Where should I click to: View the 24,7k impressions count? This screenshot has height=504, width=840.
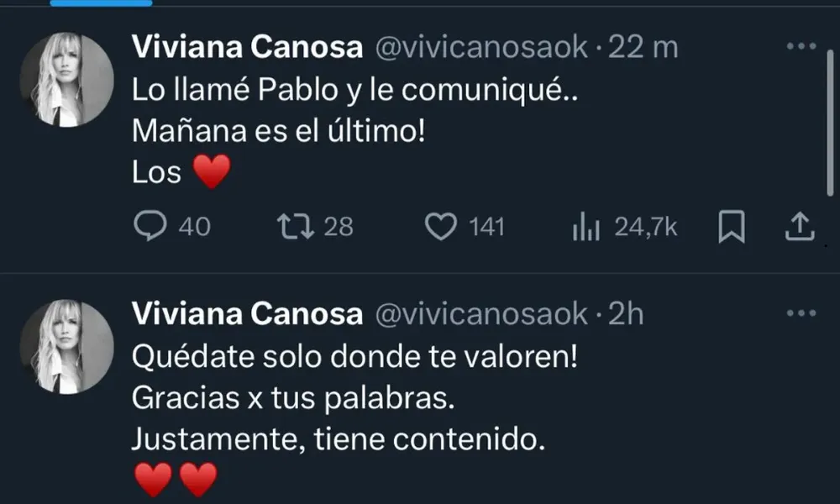[643, 225]
